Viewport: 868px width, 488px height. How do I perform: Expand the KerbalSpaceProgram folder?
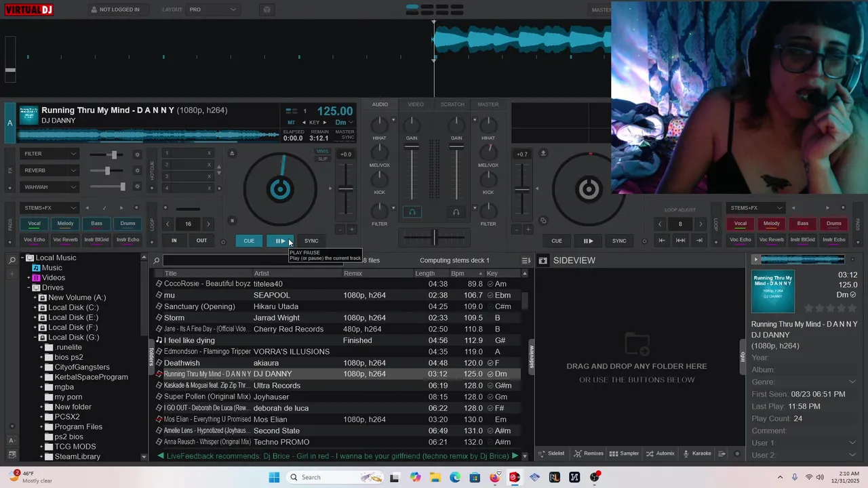click(x=41, y=377)
